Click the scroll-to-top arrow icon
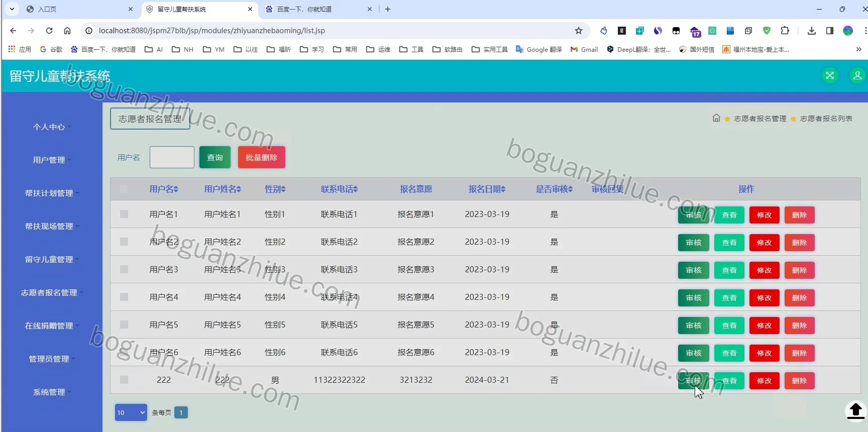This screenshot has width=868, height=432. click(x=855, y=410)
